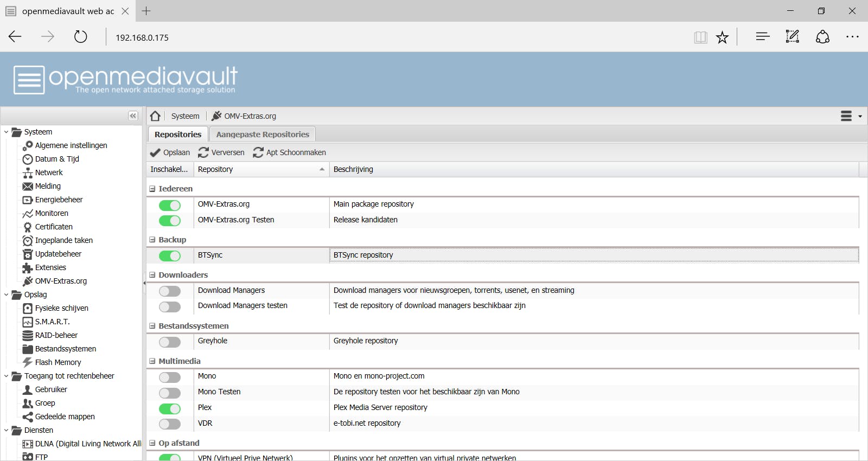This screenshot has height=461, width=868.
Task: Click the Apt Schoonmaken button
Action: pyautogui.click(x=290, y=152)
